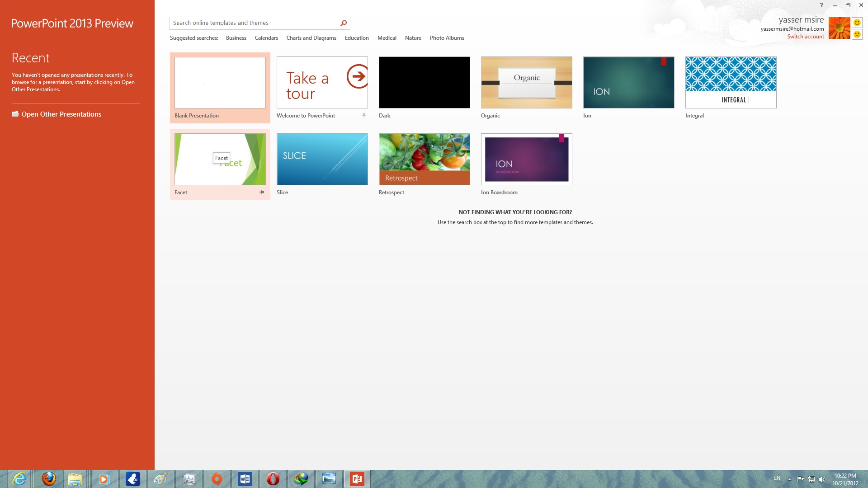Open Internet Download Manager taskbar icon

[x=301, y=479]
